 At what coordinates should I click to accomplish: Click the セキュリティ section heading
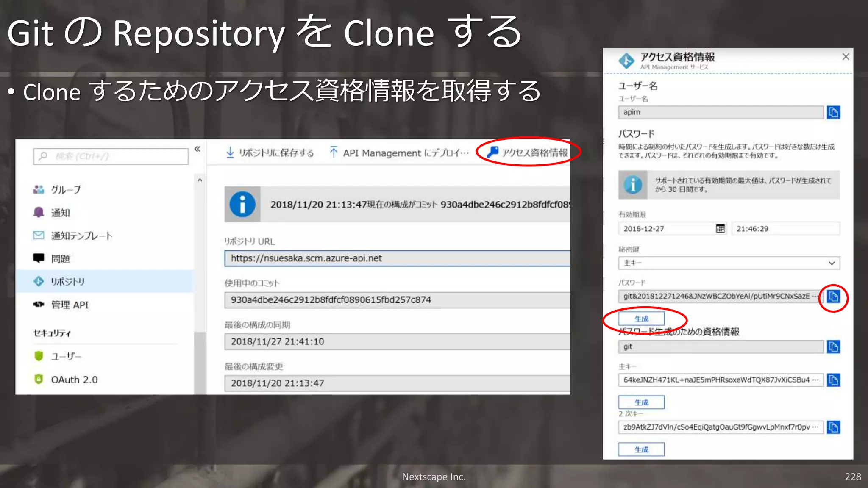pos(52,333)
